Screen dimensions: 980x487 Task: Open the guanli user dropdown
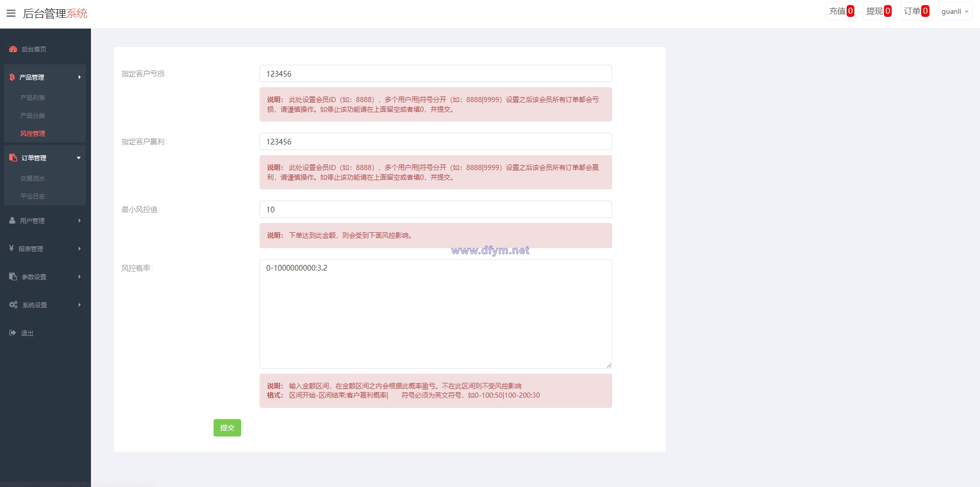pos(955,11)
